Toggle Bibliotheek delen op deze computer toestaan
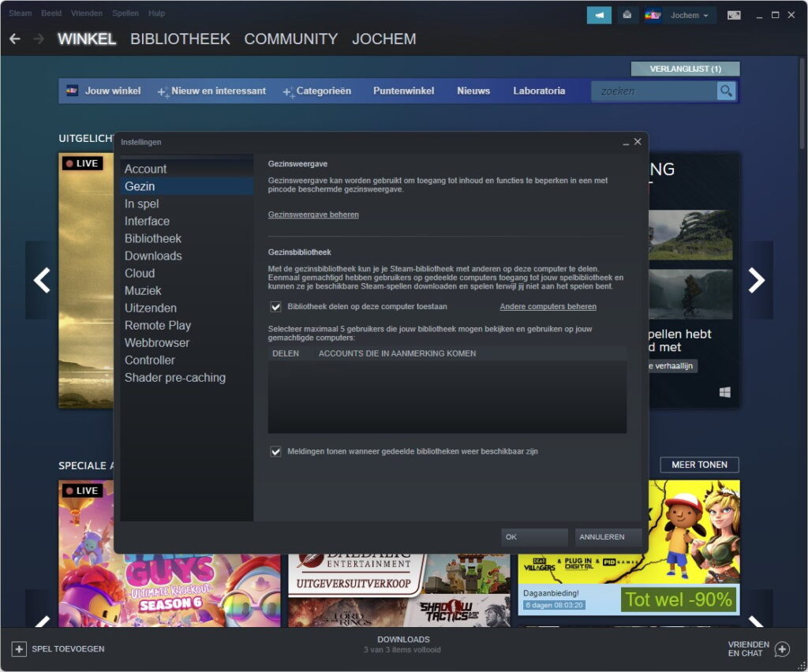This screenshot has height=672, width=808. click(x=275, y=307)
